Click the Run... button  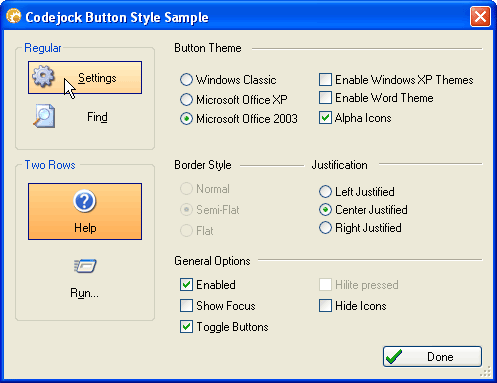[x=85, y=279]
